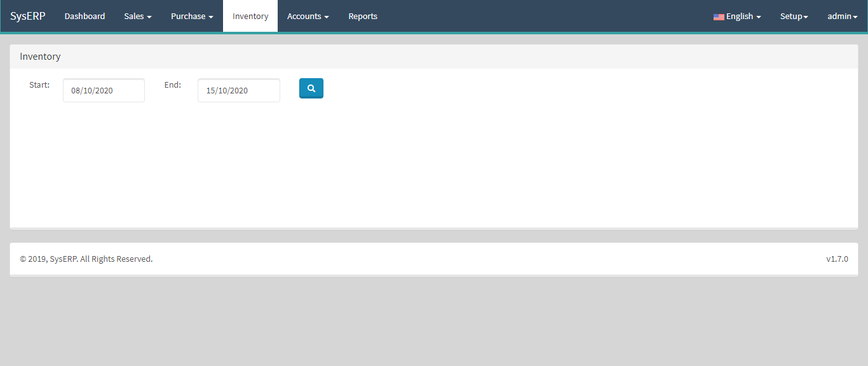This screenshot has width=868, height=366.
Task: Click the Start: label
Action: (x=39, y=85)
